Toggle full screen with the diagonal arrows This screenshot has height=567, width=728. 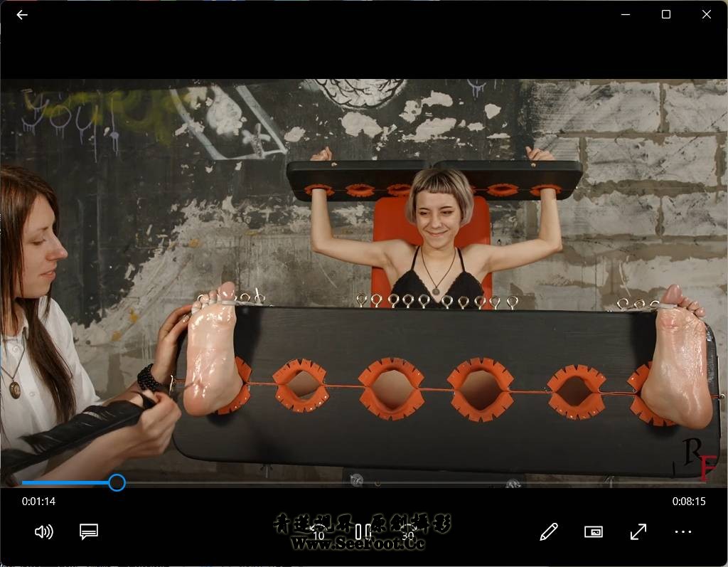[638, 531]
